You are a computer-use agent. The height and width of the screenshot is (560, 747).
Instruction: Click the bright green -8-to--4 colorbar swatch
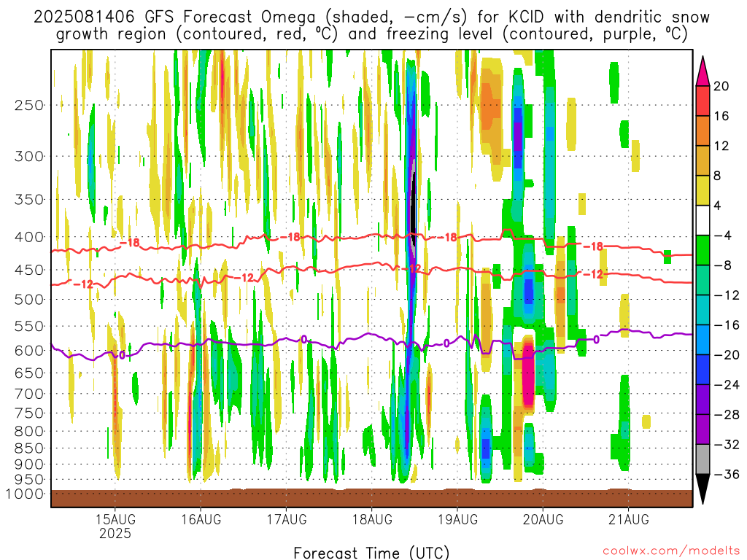click(x=703, y=251)
